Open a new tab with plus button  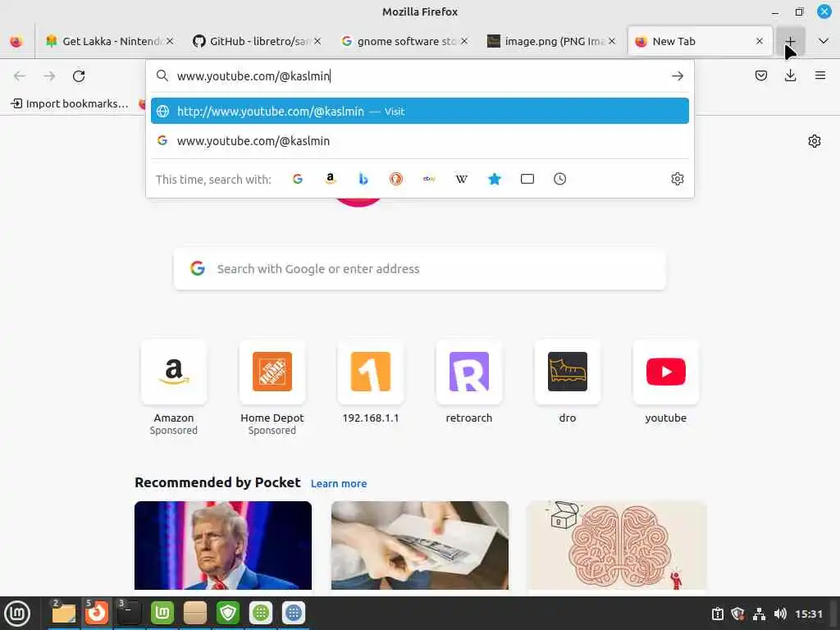point(790,41)
